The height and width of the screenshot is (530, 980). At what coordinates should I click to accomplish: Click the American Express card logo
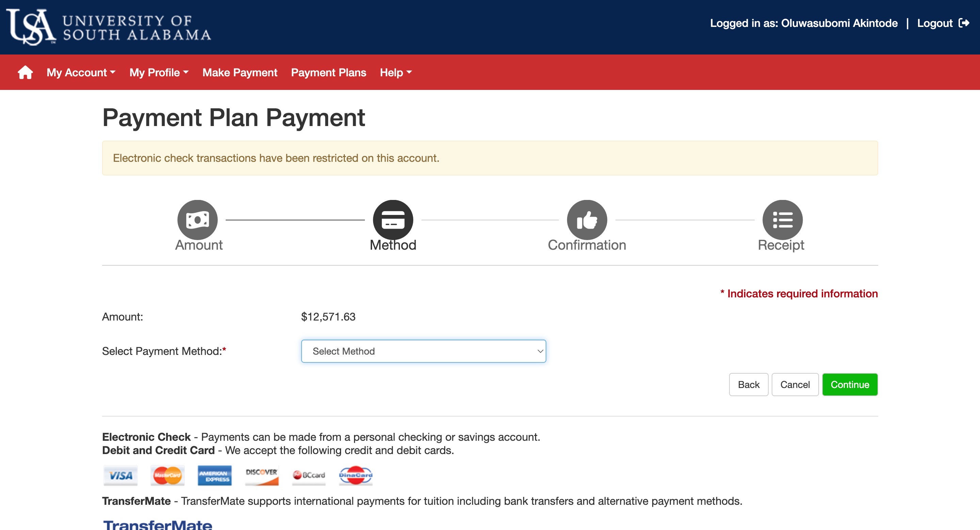tap(214, 475)
